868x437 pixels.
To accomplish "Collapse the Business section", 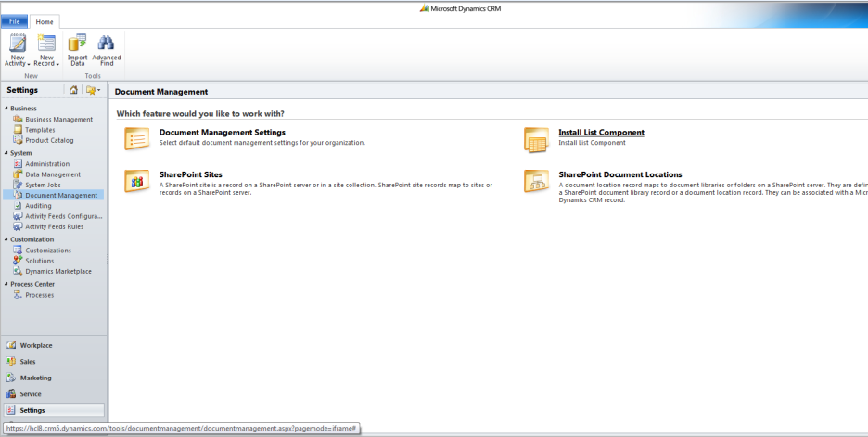I will click(6, 108).
